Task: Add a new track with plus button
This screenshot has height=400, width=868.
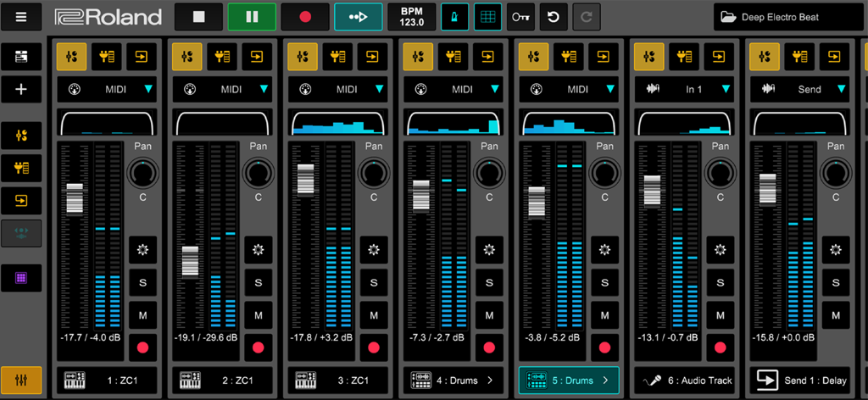Action: [x=21, y=89]
